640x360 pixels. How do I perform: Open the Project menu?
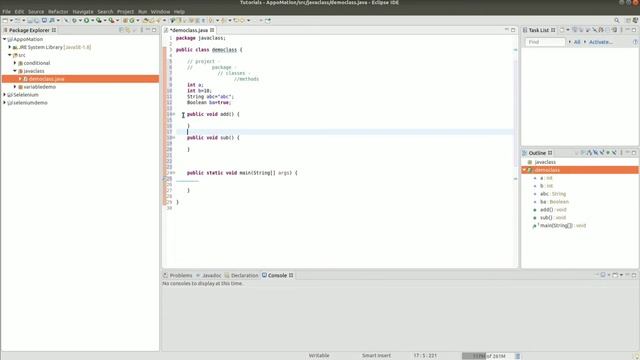(x=125, y=11)
